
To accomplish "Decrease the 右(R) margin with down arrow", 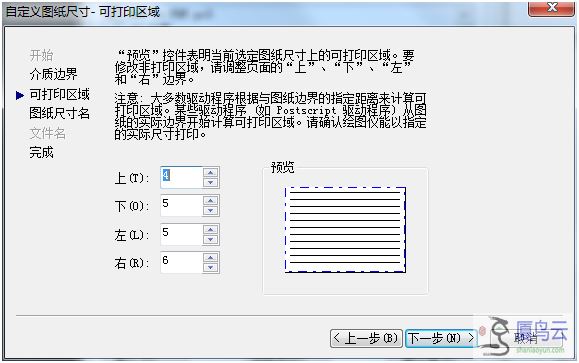I will pyautogui.click(x=210, y=267).
